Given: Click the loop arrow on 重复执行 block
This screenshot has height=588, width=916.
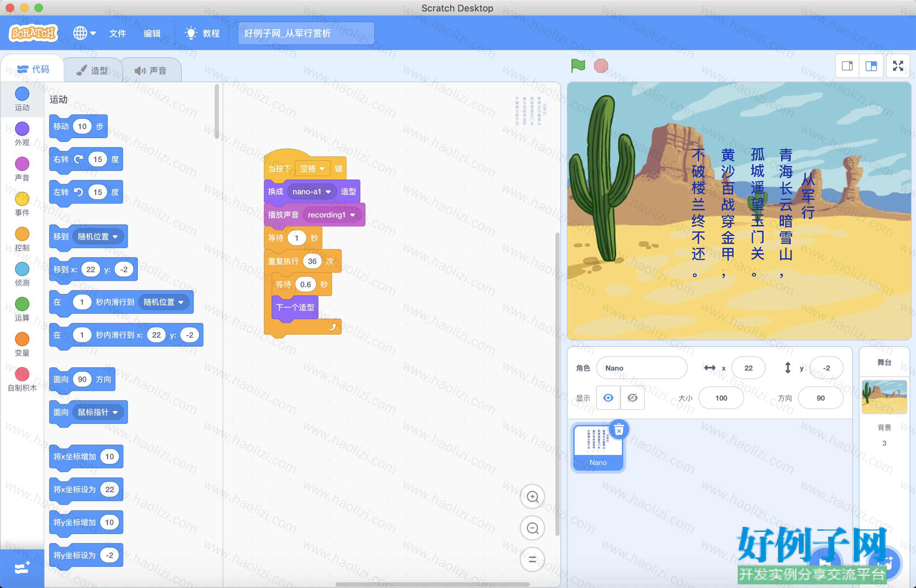Looking at the screenshot, I should (333, 327).
